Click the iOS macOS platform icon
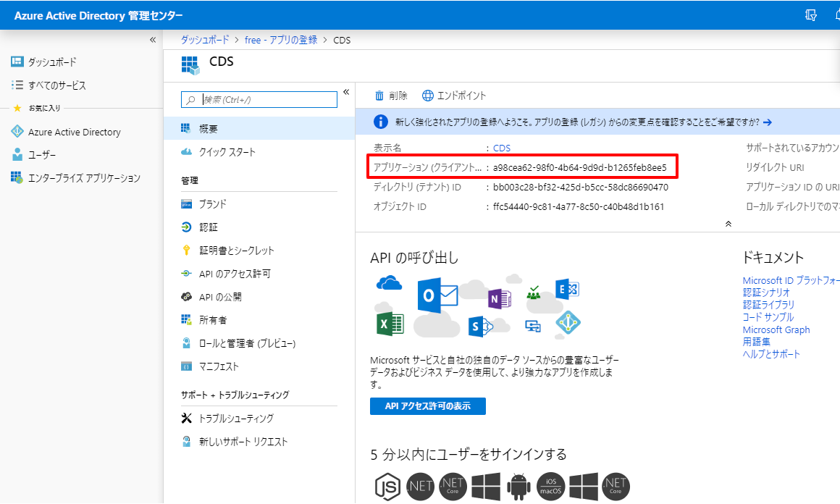The image size is (840, 504). 551,487
